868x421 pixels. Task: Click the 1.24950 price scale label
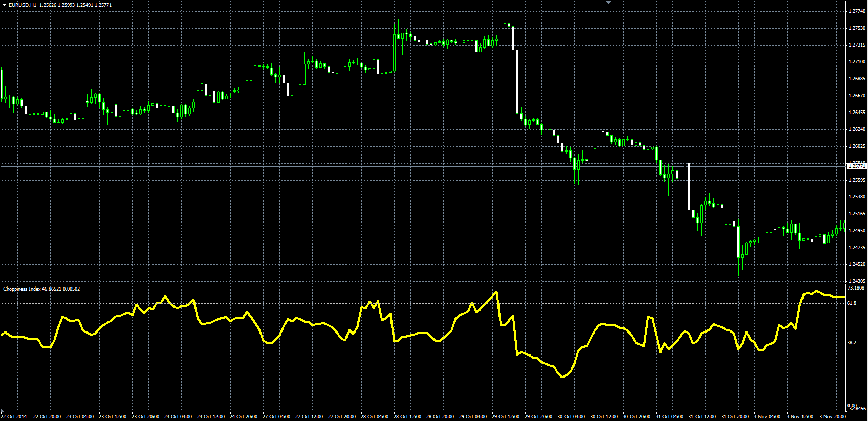tap(857, 231)
